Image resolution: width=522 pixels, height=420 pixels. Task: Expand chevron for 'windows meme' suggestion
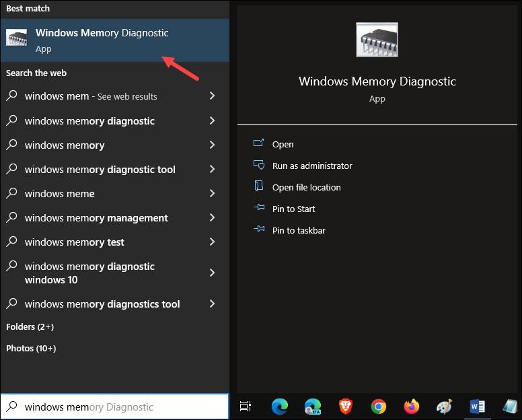pos(212,193)
